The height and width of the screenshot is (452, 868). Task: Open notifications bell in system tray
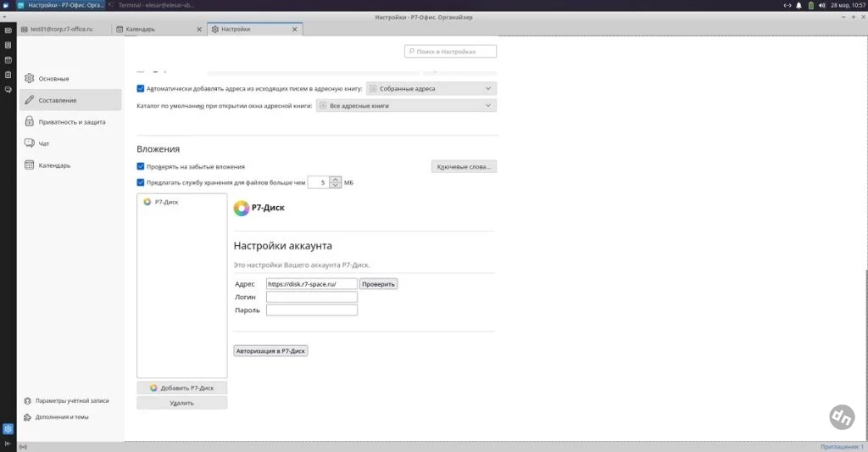pyautogui.click(x=798, y=5)
